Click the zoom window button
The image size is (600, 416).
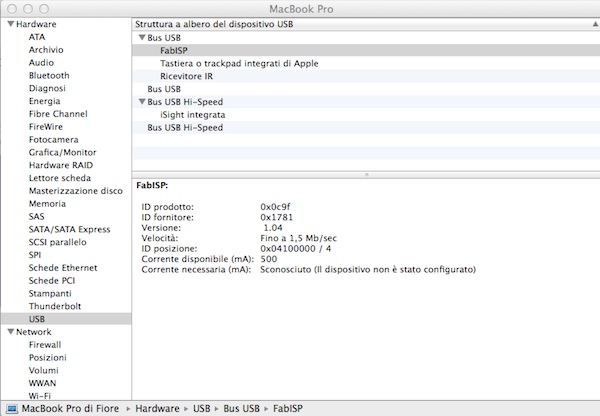coord(44,9)
